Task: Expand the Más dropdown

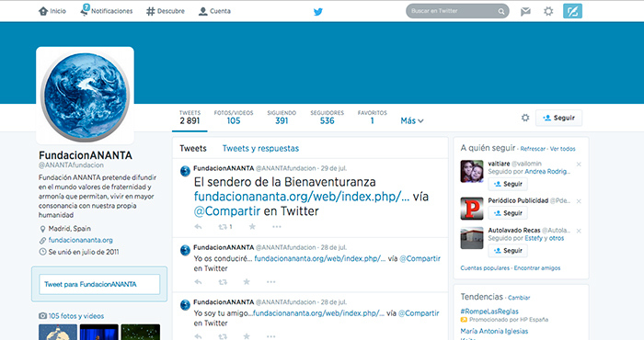Action: pos(412,120)
